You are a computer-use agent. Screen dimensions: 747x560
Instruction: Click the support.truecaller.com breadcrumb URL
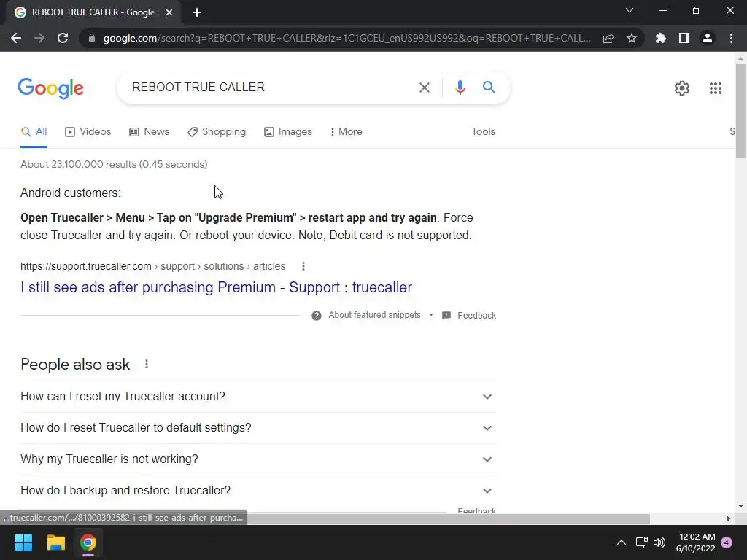click(x=153, y=266)
